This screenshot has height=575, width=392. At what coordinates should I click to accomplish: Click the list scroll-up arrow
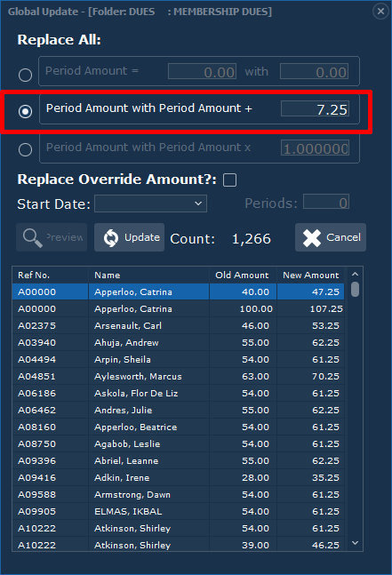tap(355, 275)
